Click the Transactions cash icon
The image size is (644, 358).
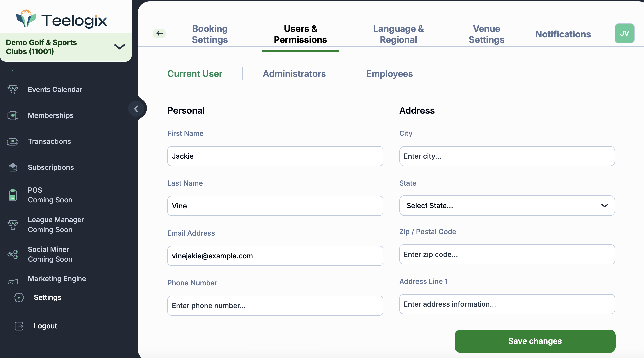(x=13, y=142)
